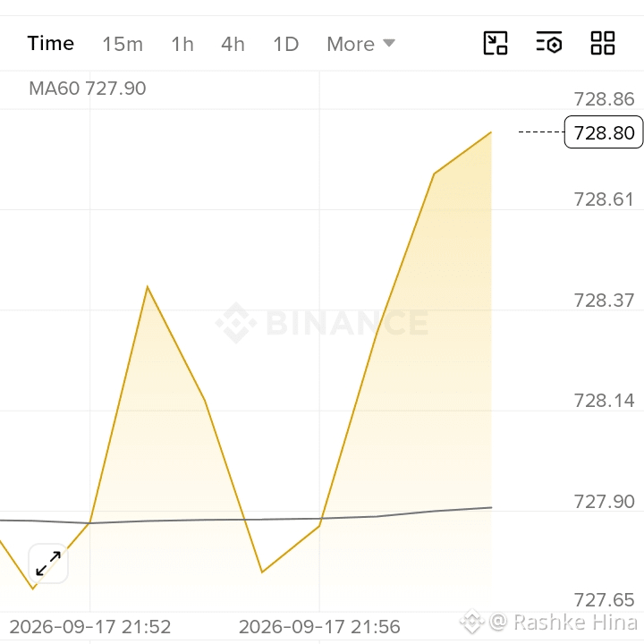Select the 4h interval tab

point(233,44)
